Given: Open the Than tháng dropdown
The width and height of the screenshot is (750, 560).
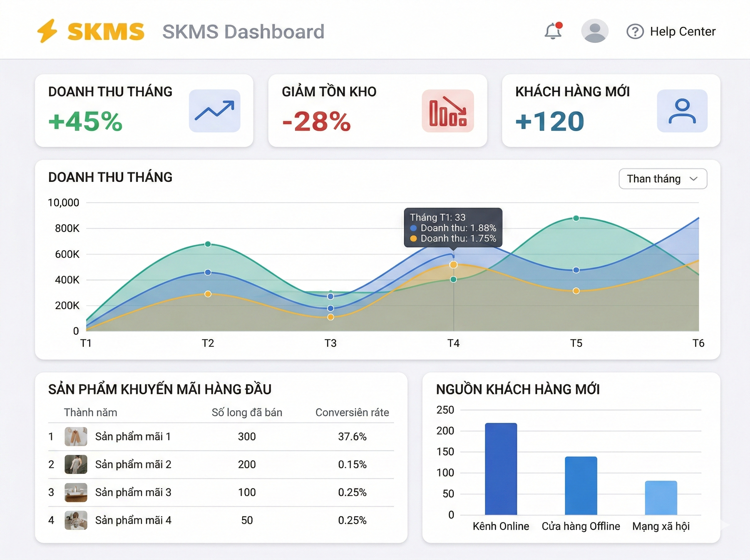Looking at the screenshot, I should pyautogui.click(x=663, y=179).
